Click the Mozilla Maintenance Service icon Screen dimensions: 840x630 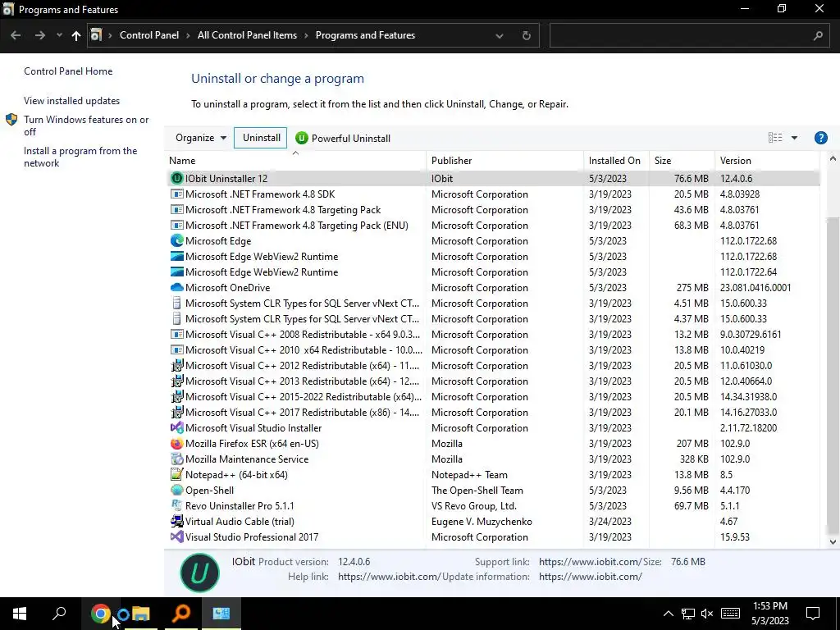point(177,459)
